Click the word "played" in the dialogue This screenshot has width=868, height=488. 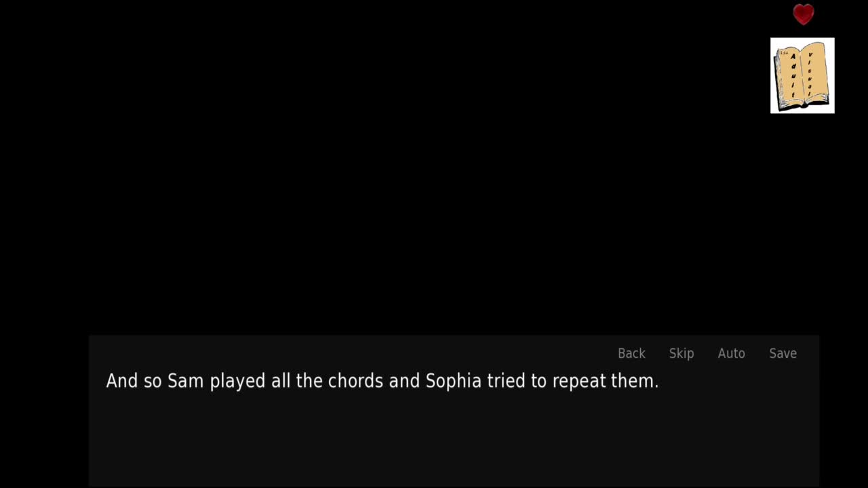[x=237, y=382]
